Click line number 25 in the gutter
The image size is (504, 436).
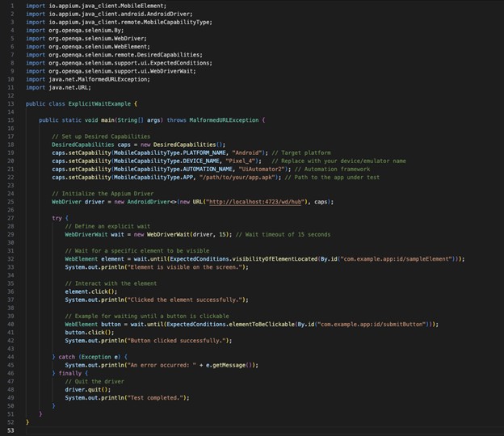[10, 202]
